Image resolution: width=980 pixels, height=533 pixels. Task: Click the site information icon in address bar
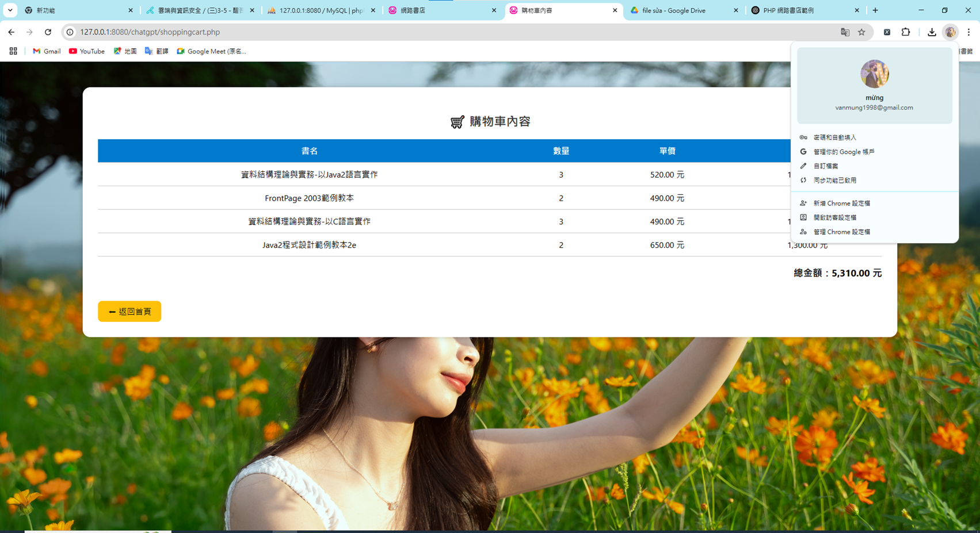70,32
